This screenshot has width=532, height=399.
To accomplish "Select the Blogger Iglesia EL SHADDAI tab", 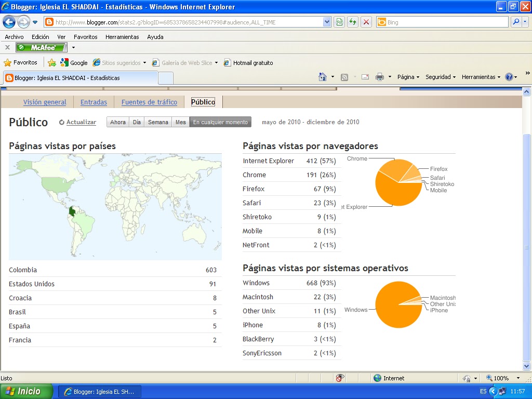I will pyautogui.click(x=81, y=78).
